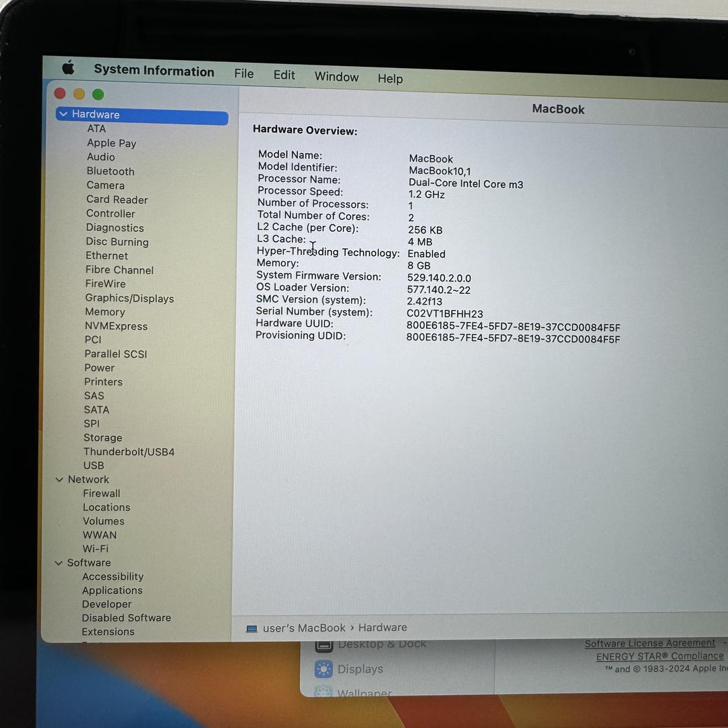
Task: Select Apple Pay in the sidebar
Action: coord(111,143)
